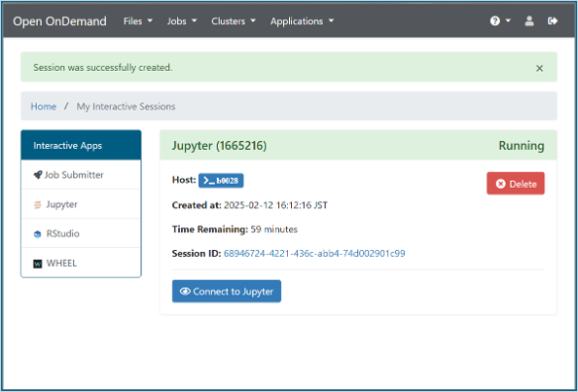Click the RStudio cube icon

[38, 234]
